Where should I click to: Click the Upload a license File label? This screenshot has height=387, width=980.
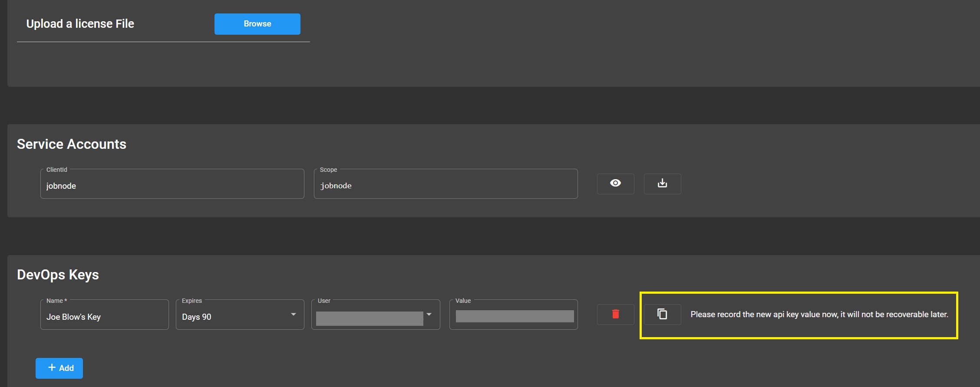pyautogui.click(x=80, y=24)
